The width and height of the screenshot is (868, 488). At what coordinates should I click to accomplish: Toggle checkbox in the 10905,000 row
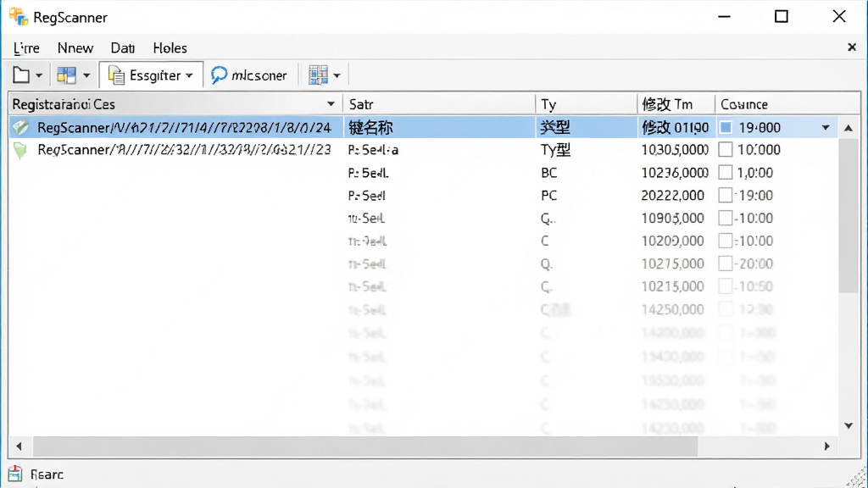click(x=726, y=218)
